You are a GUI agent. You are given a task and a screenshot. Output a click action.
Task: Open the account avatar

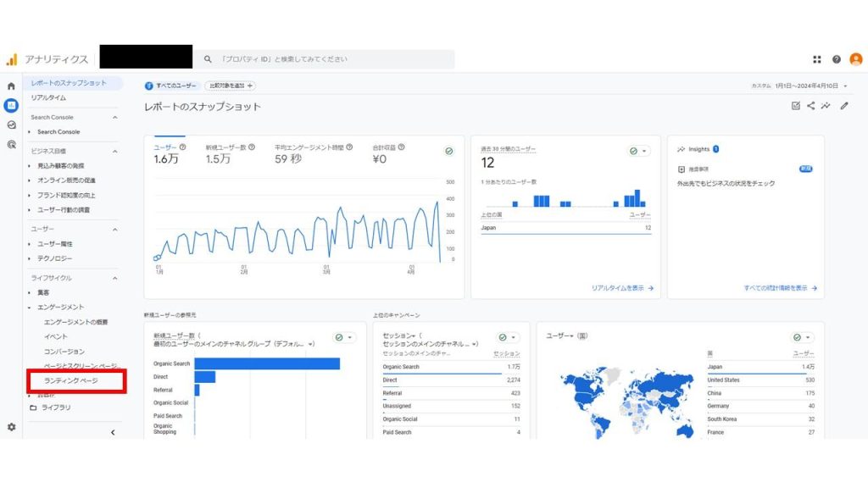tap(856, 59)
